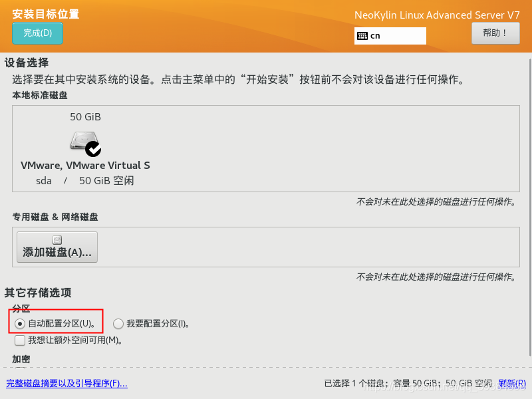Select the 我要配置分区(I) radio button
This screenshot has width=532, height=399.
click(x=118, y=324)
